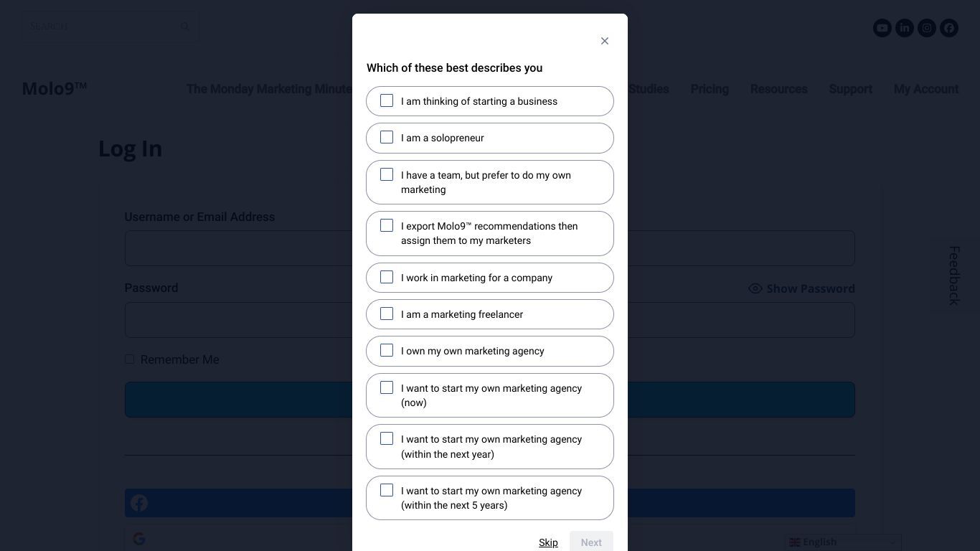Viewport: 980px width, 551px height.
Task: Click the Facebook logo login button
Action: tap(139, 503)
